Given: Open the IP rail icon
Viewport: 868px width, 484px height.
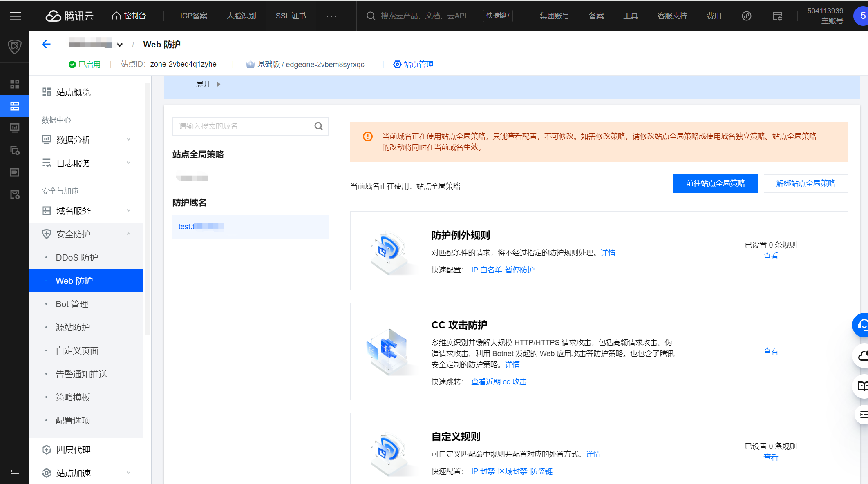Looking at the screenshot, I should (15, 172).
